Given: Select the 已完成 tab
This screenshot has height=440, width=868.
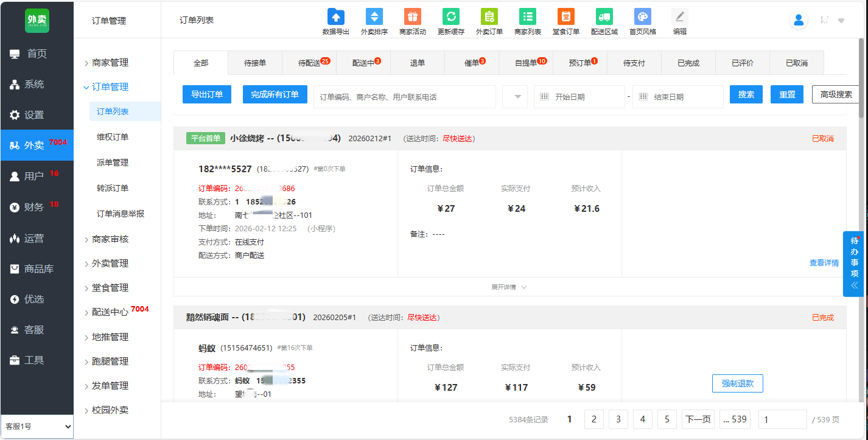Looking at the screenshot, I should 688,63.
